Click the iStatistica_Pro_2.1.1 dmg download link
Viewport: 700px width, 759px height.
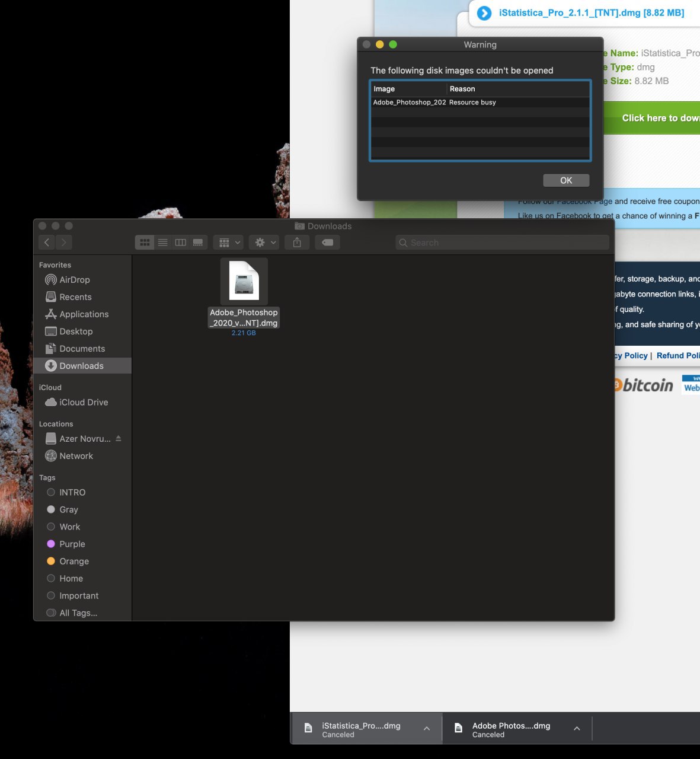coord(592,12)
